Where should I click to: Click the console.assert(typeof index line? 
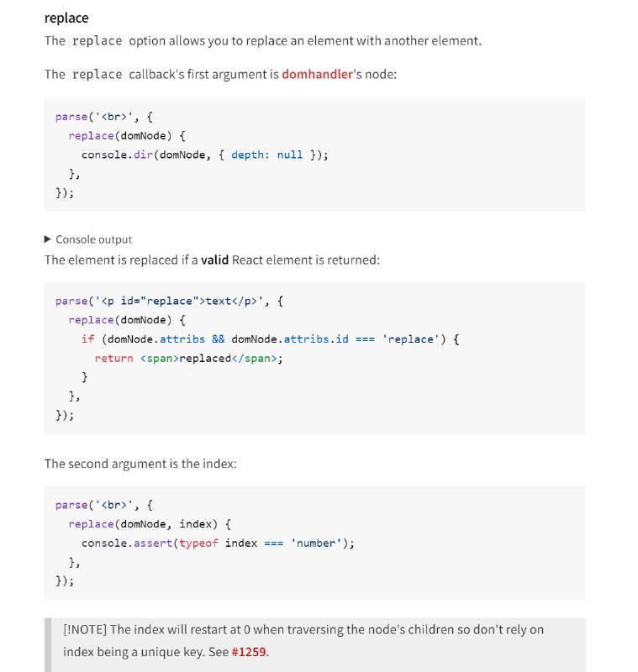coord(219,543)
